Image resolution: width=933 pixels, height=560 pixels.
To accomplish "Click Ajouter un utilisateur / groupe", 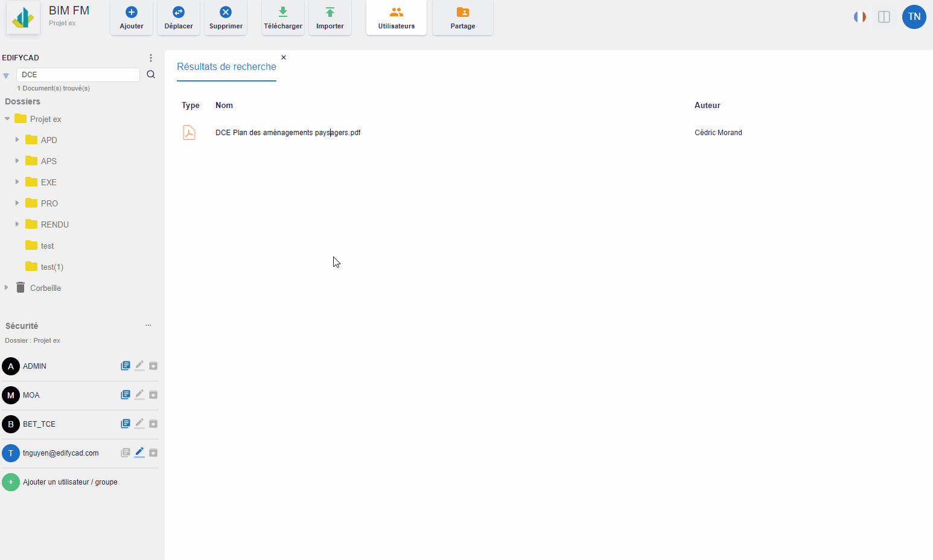I will 70,482.
